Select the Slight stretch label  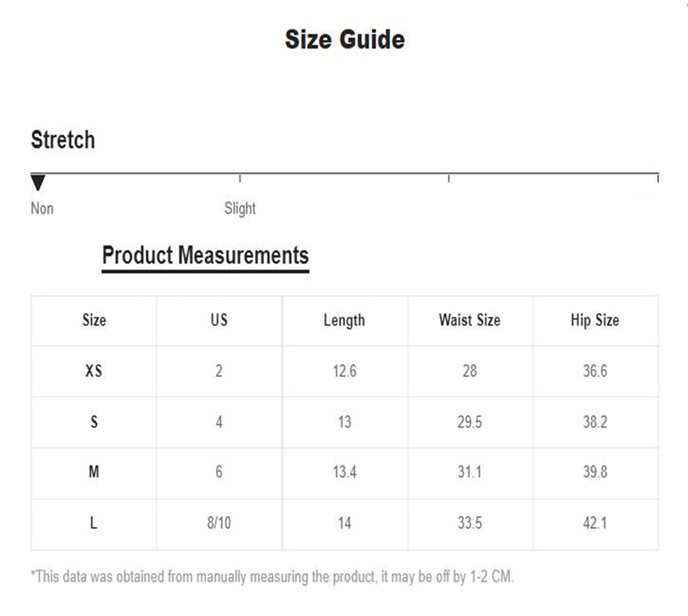pyautogui.click(x=240, y=208)
